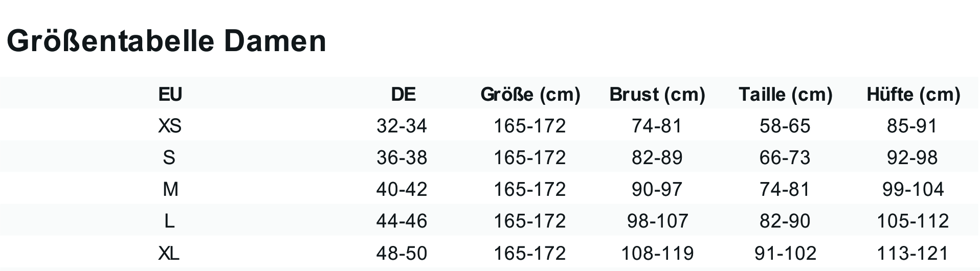Click the DE size 32-34 cell
Image resolution: width=980 pixels, height=271 pixels.
pyautogui.click(x=402, y=126)
